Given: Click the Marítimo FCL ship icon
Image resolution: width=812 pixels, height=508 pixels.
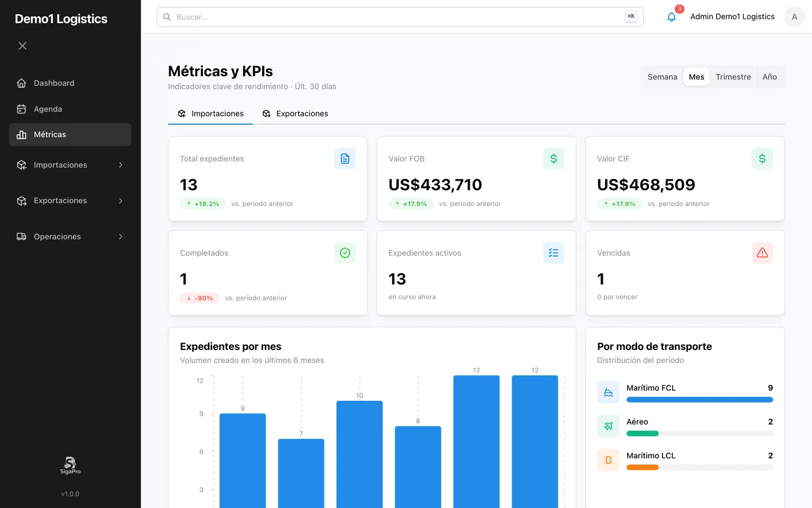Looking at the screenshot, I should 608,392.
